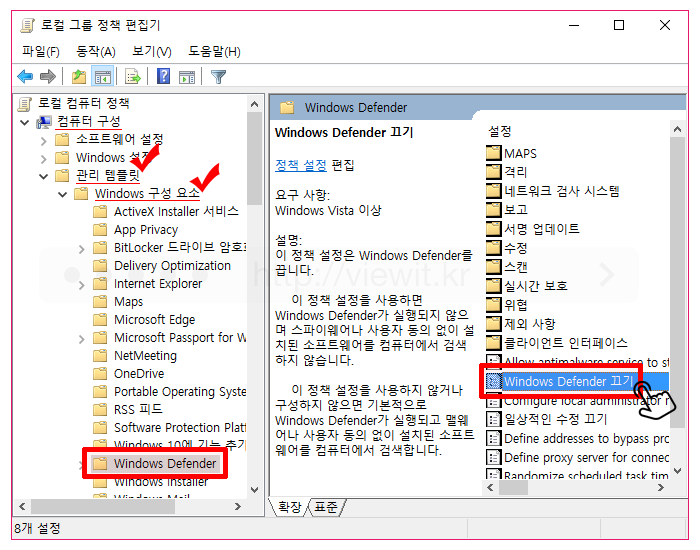
Task: Click the Up one level folder icon
Action: (x=79, y=77)
